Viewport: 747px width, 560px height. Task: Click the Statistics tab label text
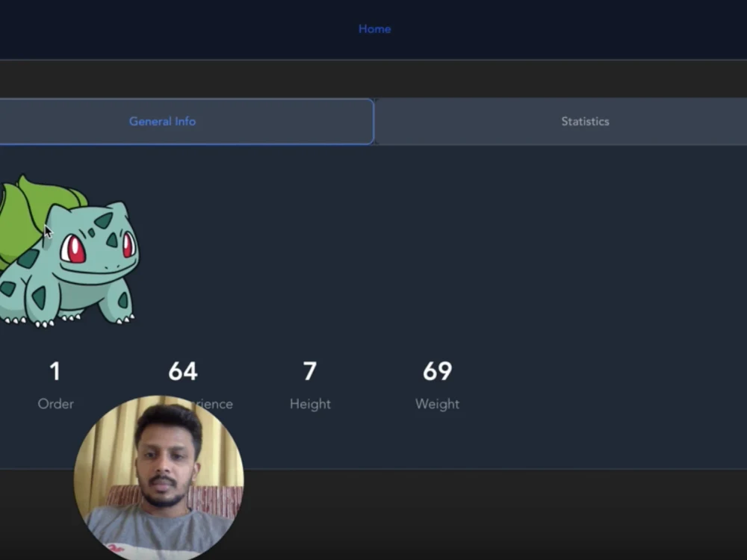click(x=585, y=121)
